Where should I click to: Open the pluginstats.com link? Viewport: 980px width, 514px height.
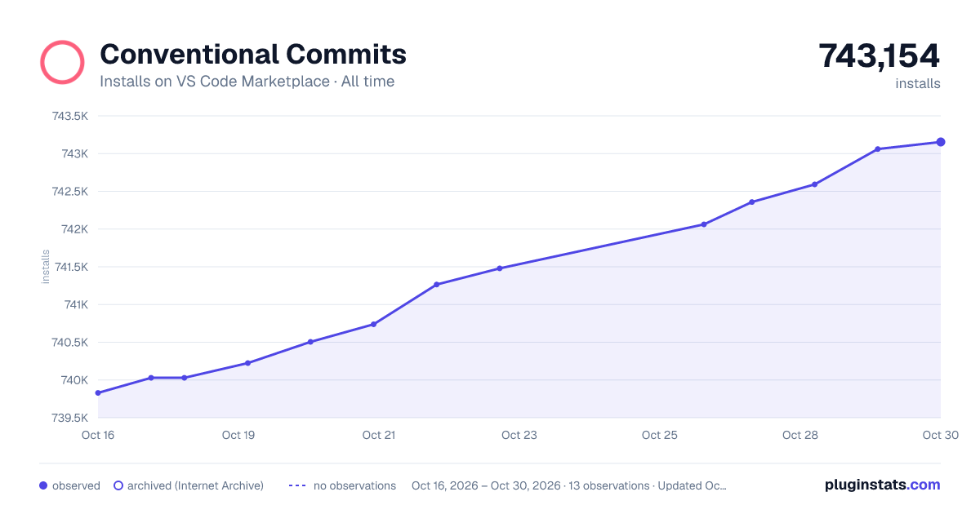pyautogui.click(x=883, y=485)
